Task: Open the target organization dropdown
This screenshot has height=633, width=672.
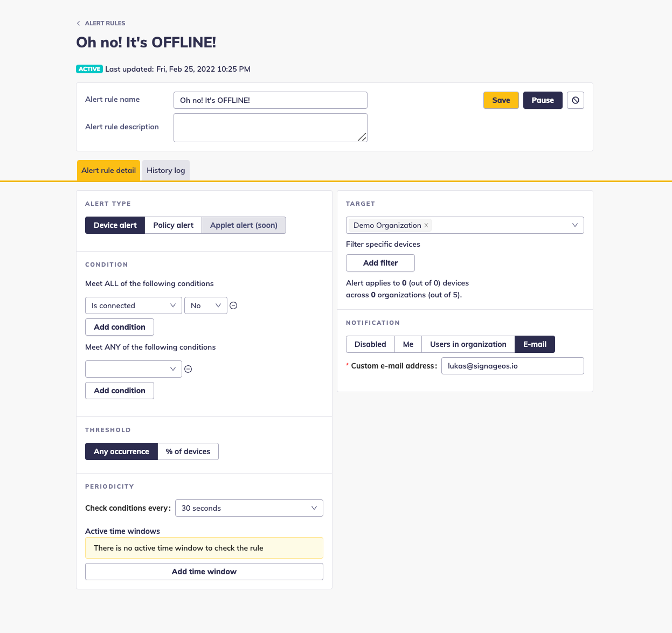Action: click(574, 225)
